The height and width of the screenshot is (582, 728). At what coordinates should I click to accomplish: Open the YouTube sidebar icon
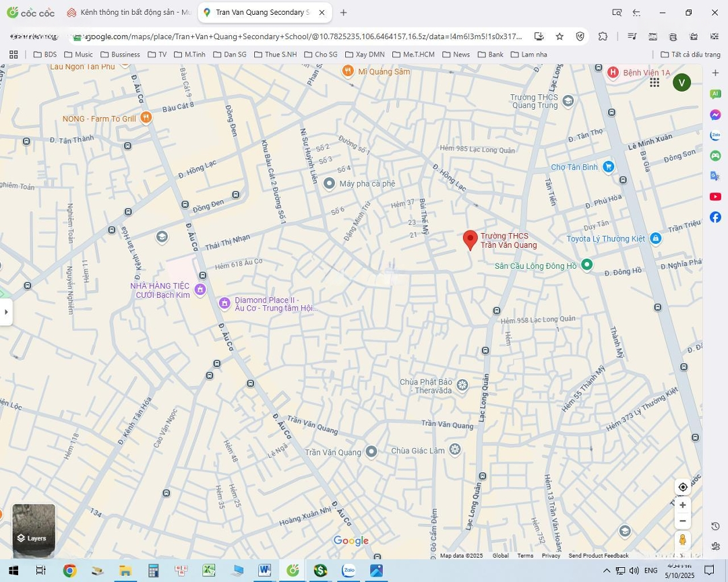pyautogui.click(x=715, y=197)
